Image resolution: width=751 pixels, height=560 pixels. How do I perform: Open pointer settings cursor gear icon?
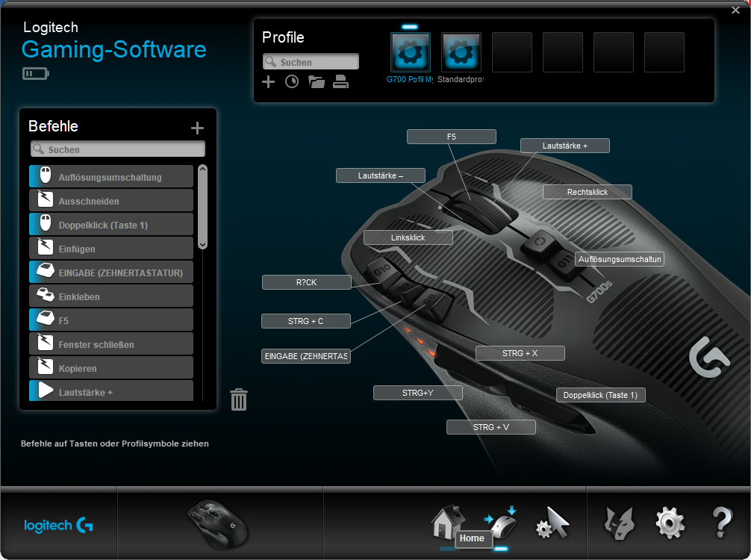552,523
